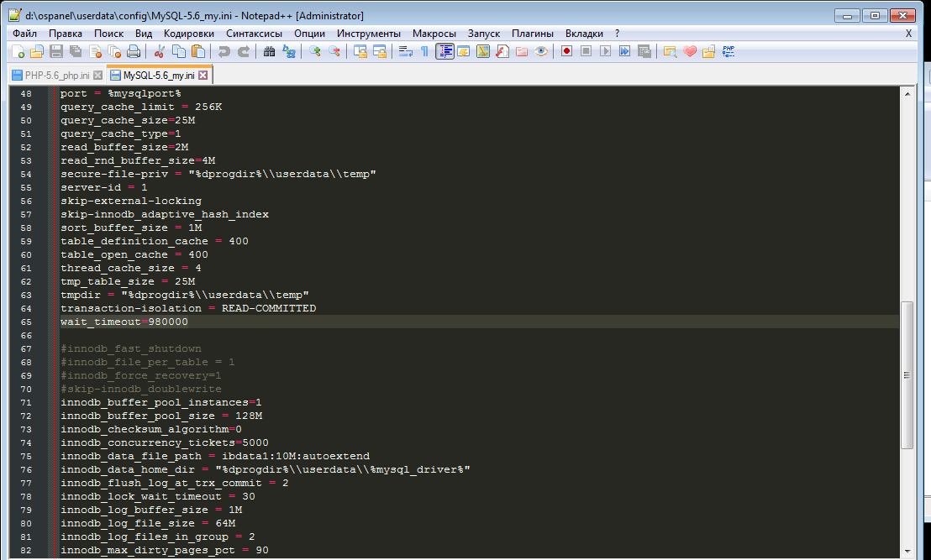Create a new document via toolbar icon
The width and height of the screenshot is (931, 560).
(x=17, y=51)
